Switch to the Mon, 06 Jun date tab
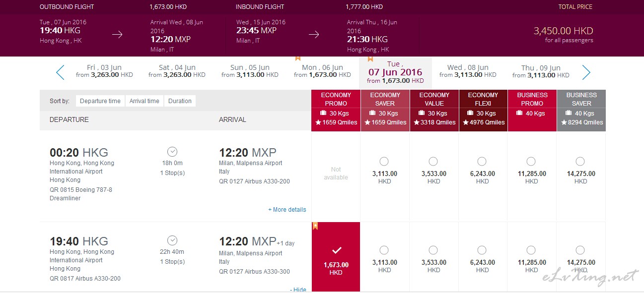Image resolution: width=644 pixels, height=293 pixels. tap(322, 71)
